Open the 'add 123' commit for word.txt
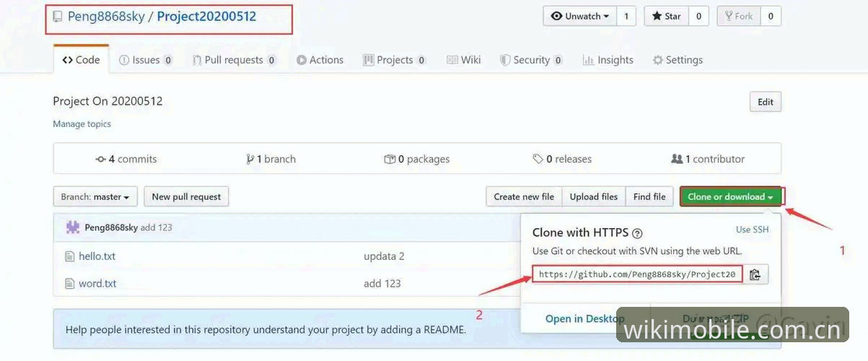This screenshot has width=868, height=361. coord(382,284)
